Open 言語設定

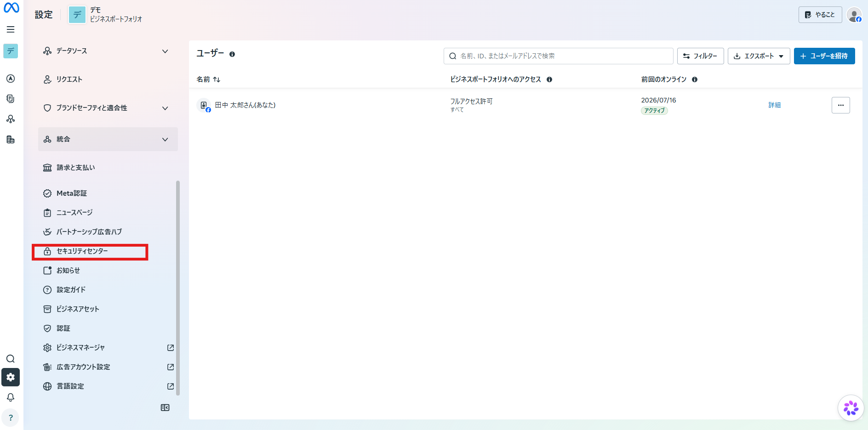108,386
